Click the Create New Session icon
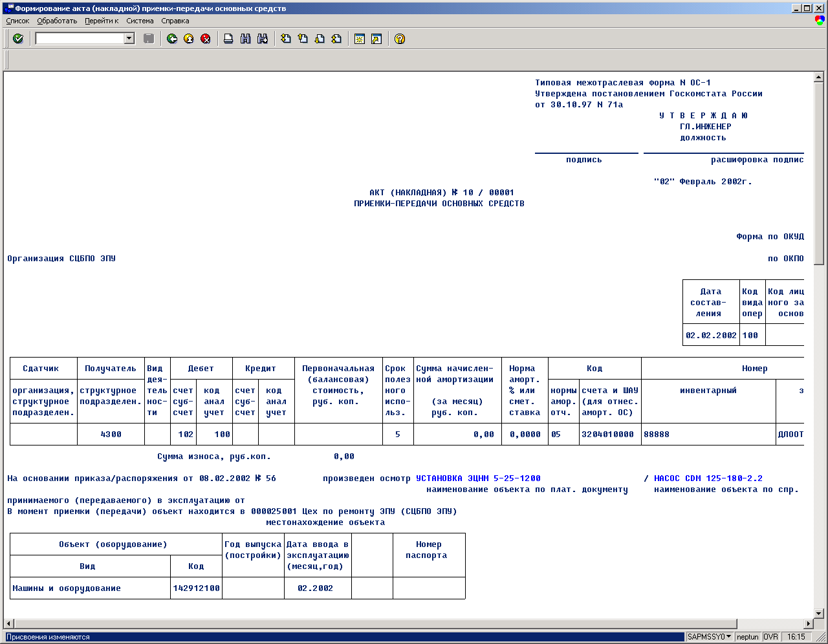 coord(360,39)
